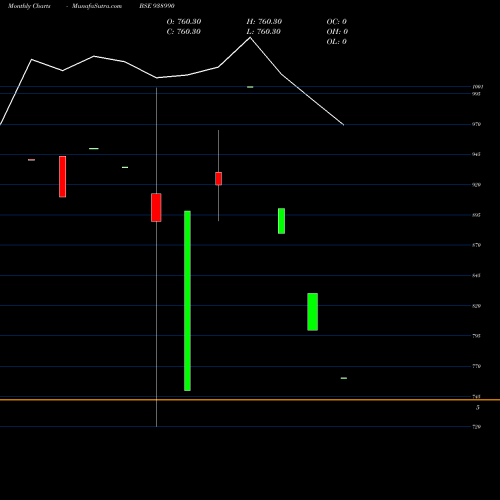Click the 945 price axis label

pyautogui.click(x=476, y=154)
